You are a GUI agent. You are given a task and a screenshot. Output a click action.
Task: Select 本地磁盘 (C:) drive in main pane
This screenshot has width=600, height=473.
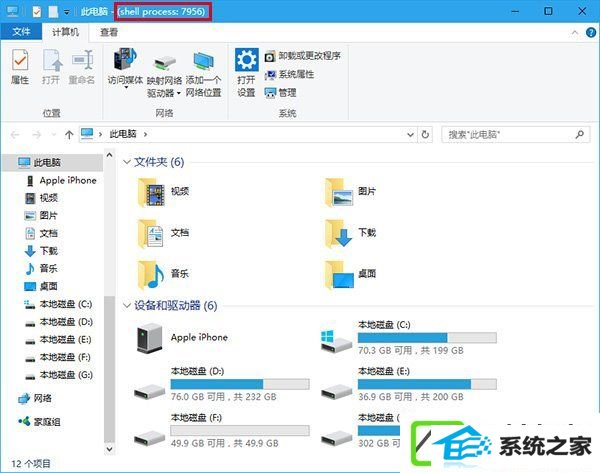[x=409, y=338]
